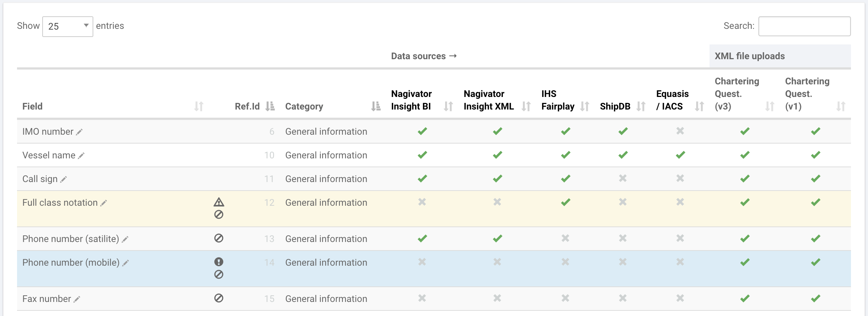
Task: Select the Full class notation field name
Action: coord(60,203)
